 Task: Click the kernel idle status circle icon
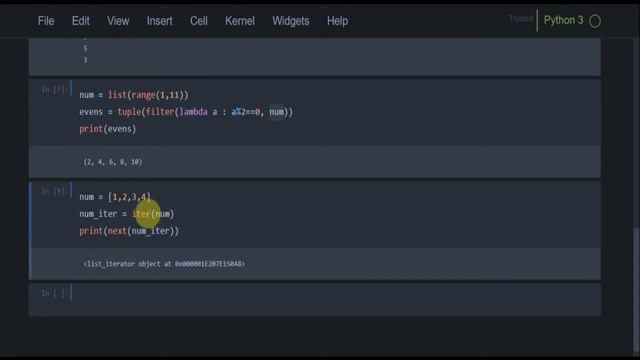coord(595,21)
